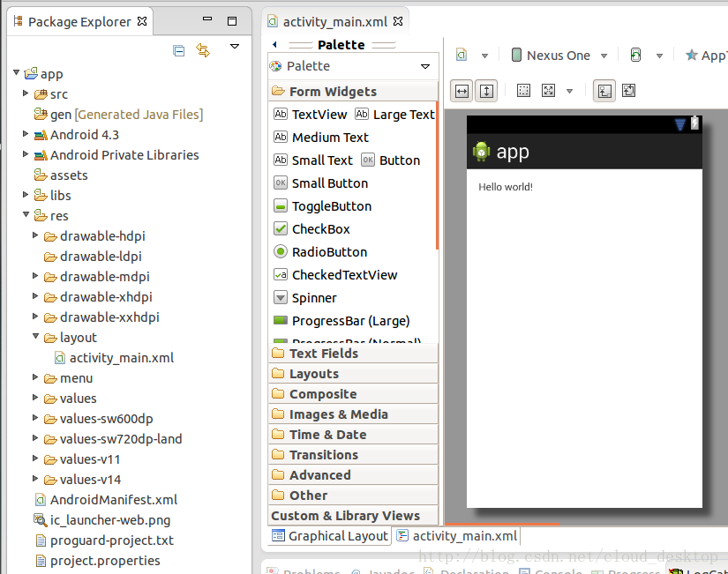Click the zoom to fit icon
The image size is (728, 574).
click(x=548, y=91)
